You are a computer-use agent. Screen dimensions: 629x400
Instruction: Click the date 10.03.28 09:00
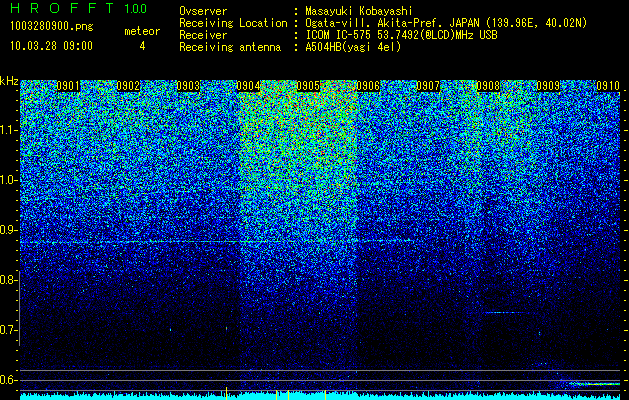pyautogui.click(x=51, y=46)
